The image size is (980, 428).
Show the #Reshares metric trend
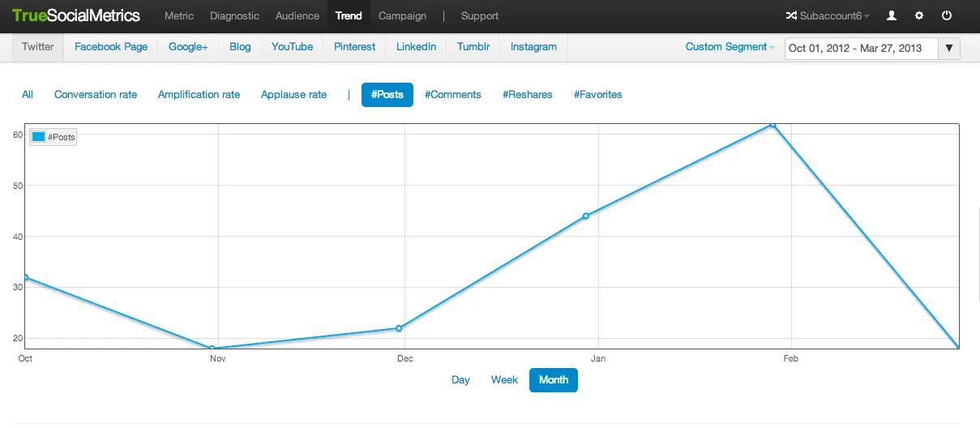(527, 95)
